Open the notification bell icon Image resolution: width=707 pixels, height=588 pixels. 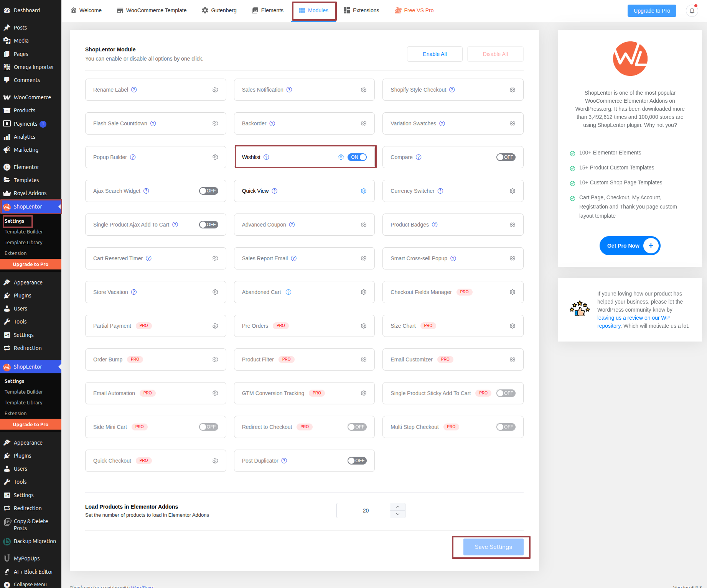(x=692, y=11)
